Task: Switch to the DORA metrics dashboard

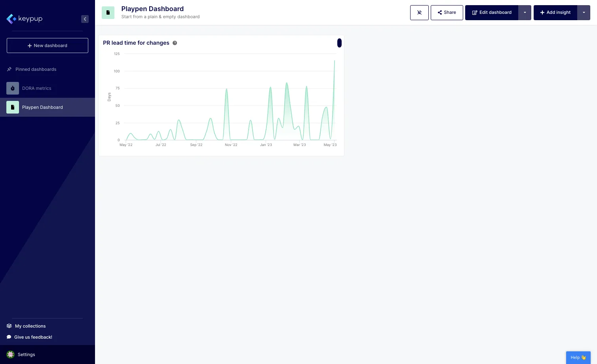Action: (x=36, y=88)
